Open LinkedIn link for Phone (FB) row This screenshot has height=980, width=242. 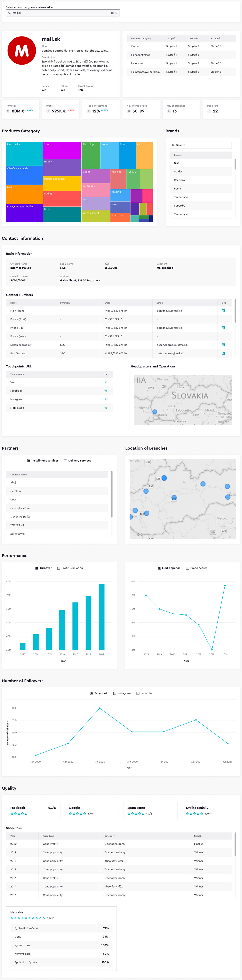point(223,327)
